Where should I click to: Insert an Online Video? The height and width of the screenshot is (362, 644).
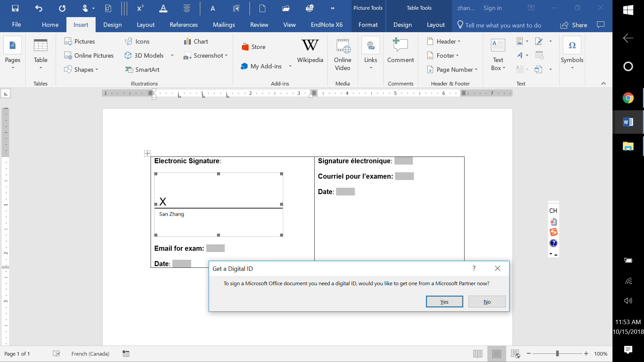[342, 55]
